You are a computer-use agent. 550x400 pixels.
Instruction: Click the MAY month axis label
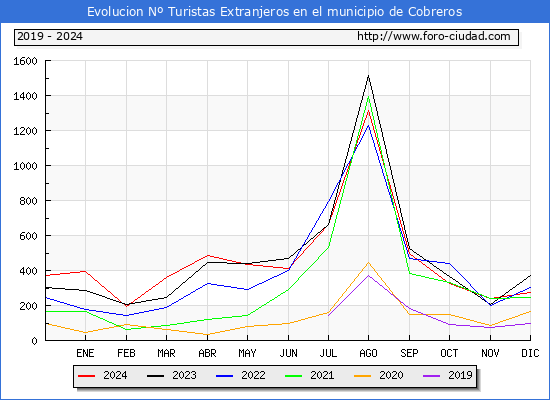247,353
